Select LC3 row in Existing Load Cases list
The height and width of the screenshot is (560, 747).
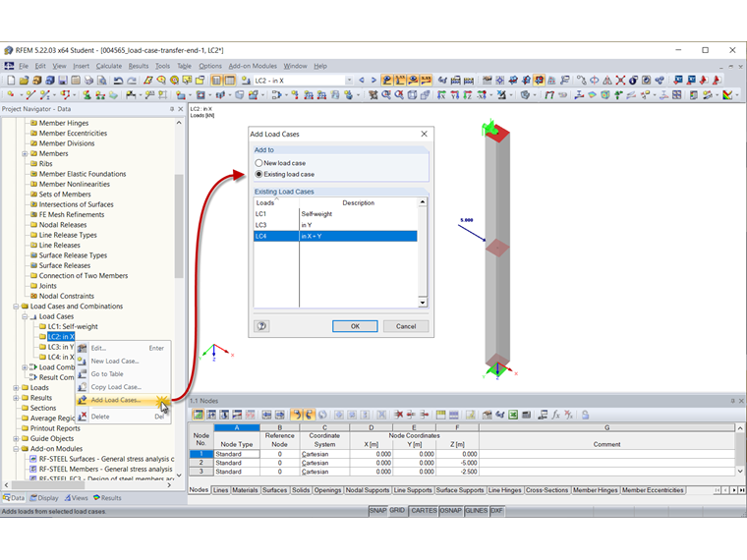point(335,225)
